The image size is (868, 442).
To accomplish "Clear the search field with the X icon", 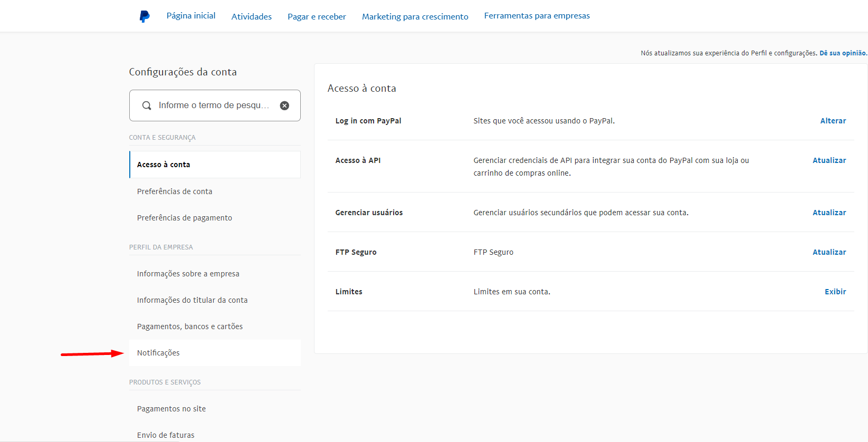I will point(284,105).
